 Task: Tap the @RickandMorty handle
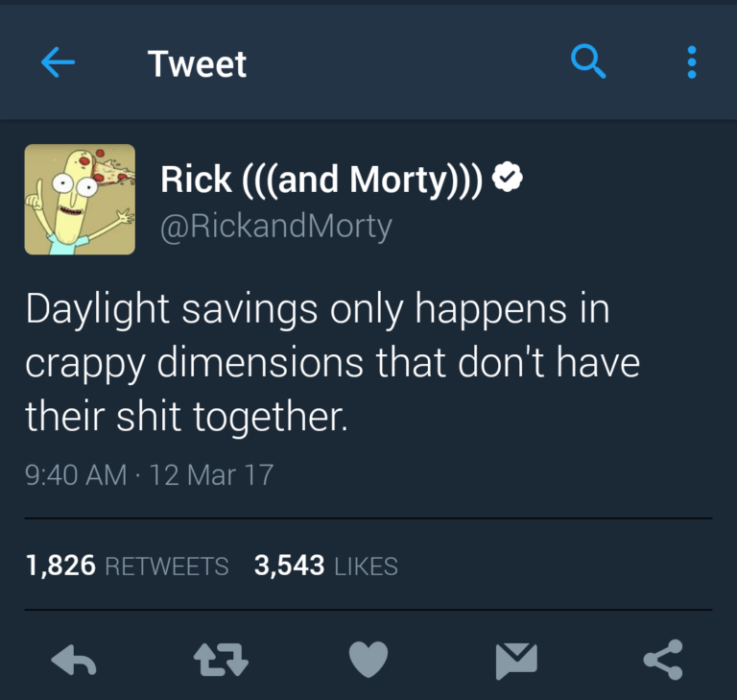pyautogui.click(x=276, y=227)
